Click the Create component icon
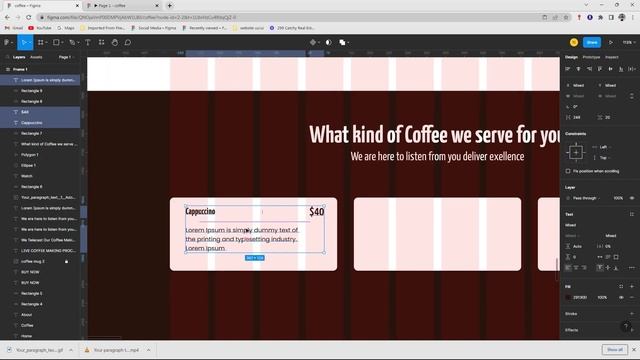This screenshot has width=640, height=360. click(x=313, y=42)
